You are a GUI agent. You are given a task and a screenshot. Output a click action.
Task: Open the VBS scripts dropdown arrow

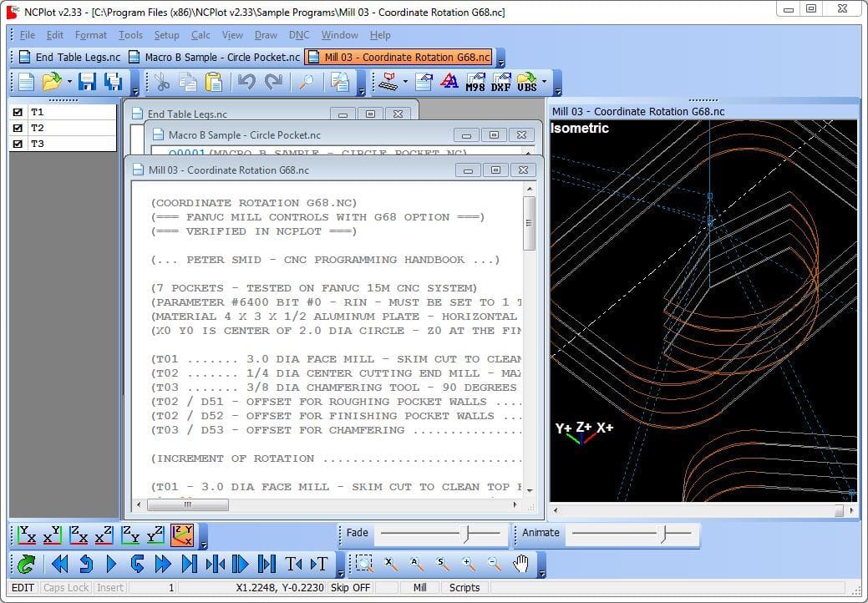tap(545, 82)
